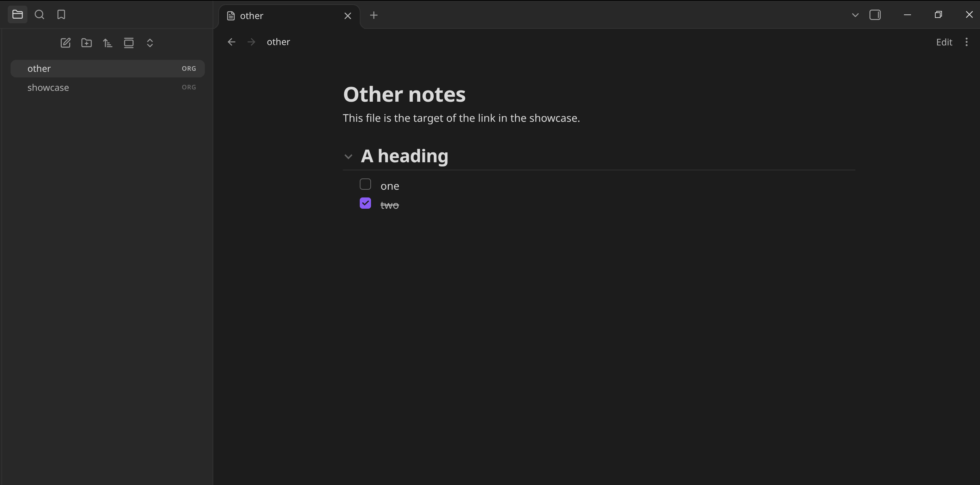Open a new tab with plus

373,15
